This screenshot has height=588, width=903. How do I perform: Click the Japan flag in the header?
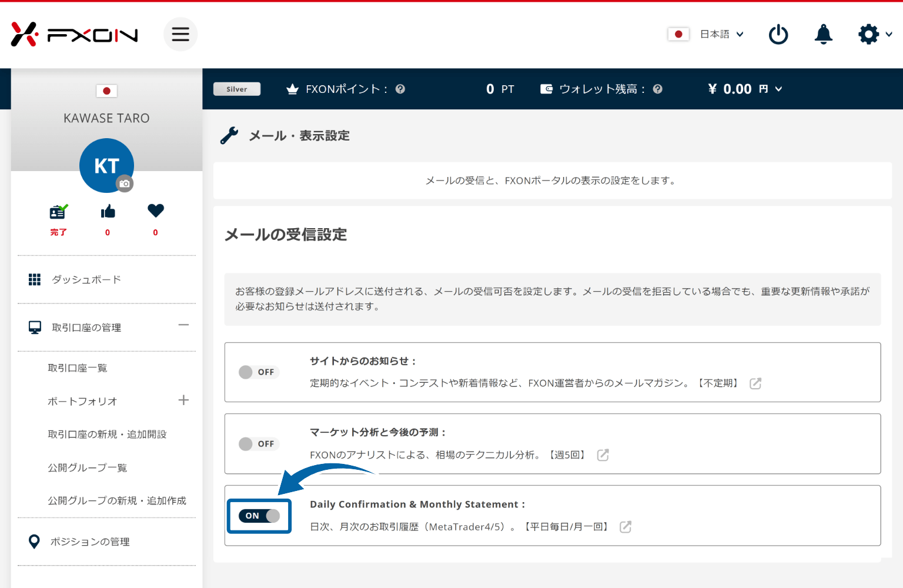678,34
